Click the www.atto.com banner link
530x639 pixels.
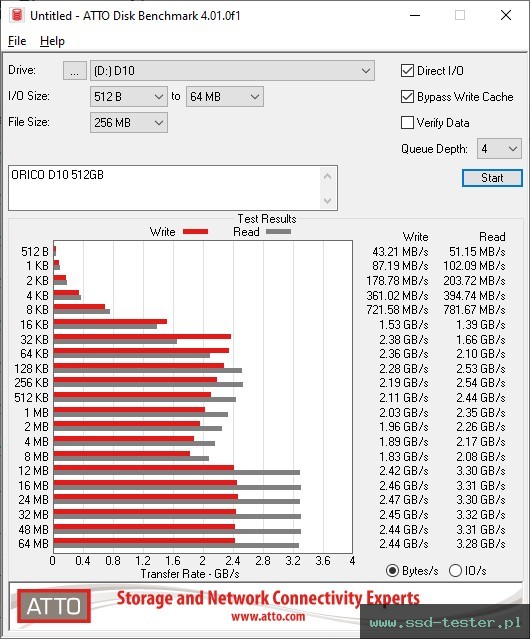pyautogui.click(x=268, y=616)
